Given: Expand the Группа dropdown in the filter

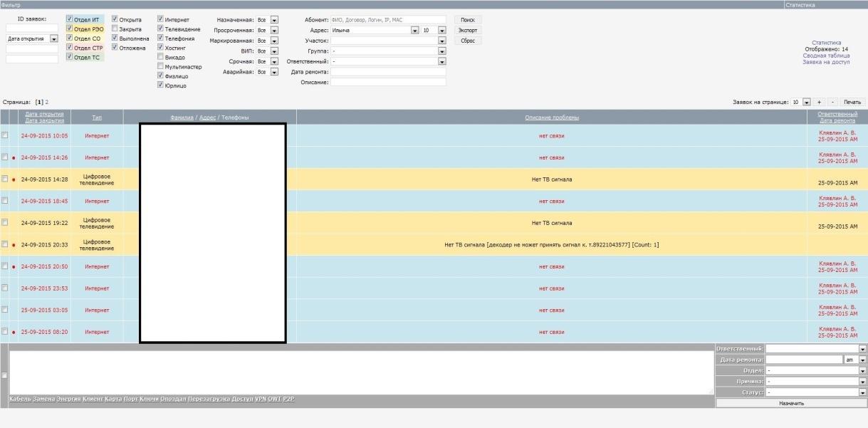Looking at the screenshot, I should 388,51.
